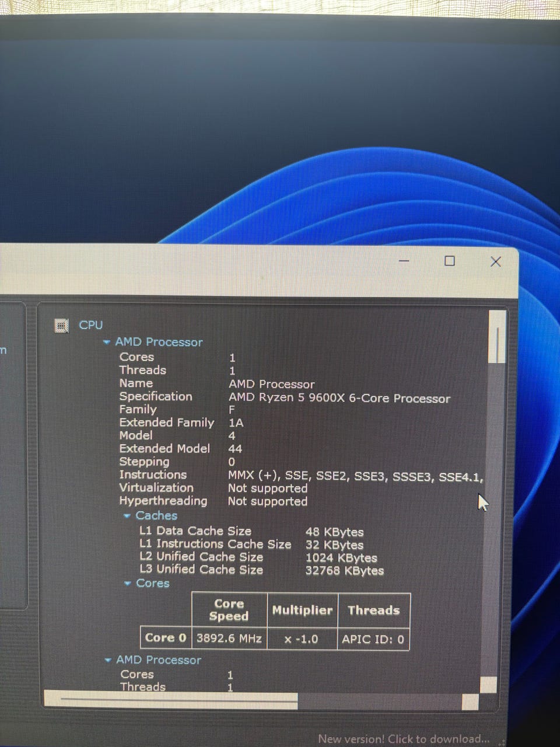Select the Virtualization Not supported row

point(213,488)
